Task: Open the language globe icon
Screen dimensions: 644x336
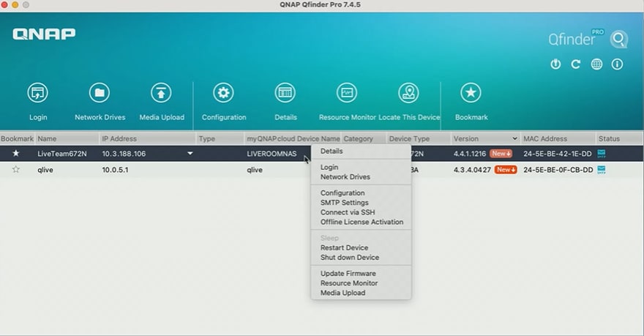Action: [x=596, y=64]
